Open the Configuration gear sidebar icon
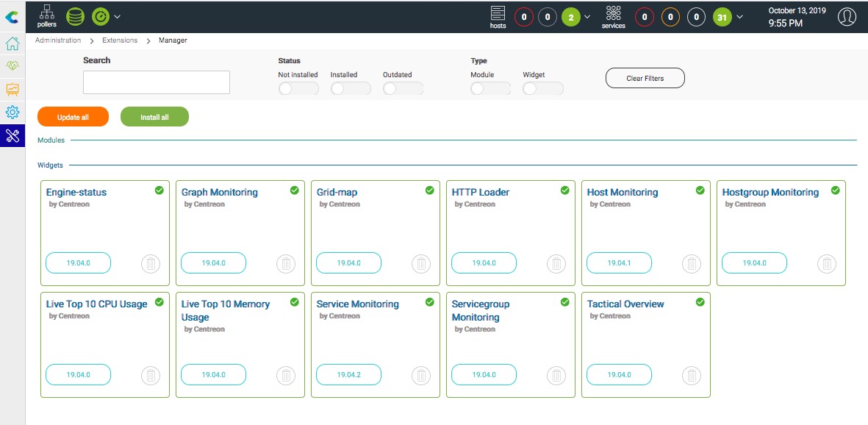 (x=12, y=113)
